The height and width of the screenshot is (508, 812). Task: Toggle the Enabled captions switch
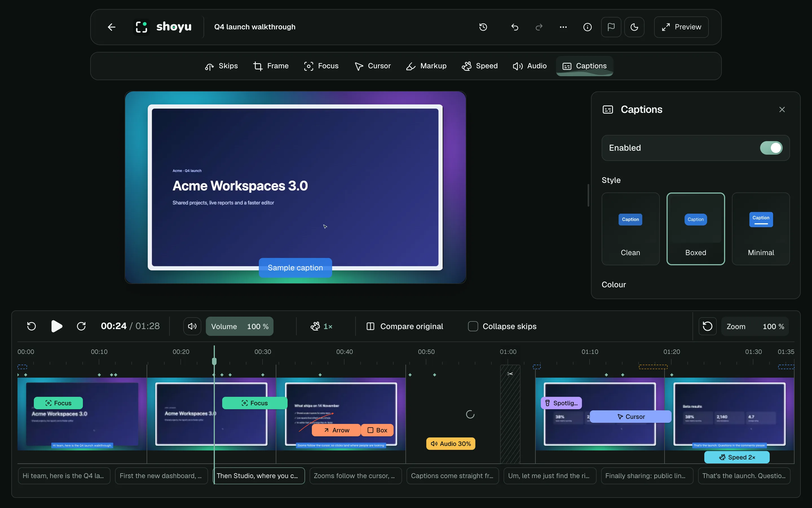click(x=771, y=148)
